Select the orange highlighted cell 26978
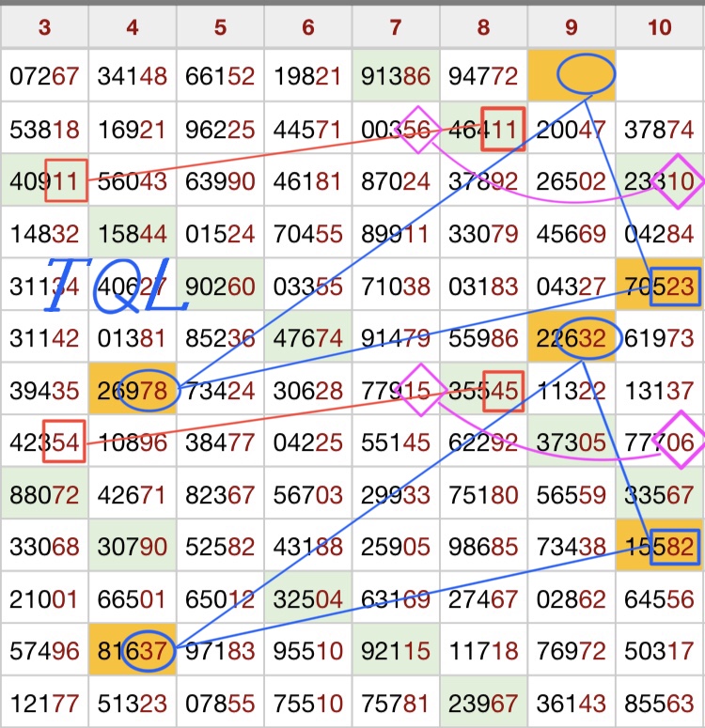Screen dimensions: 705x728 132,390
